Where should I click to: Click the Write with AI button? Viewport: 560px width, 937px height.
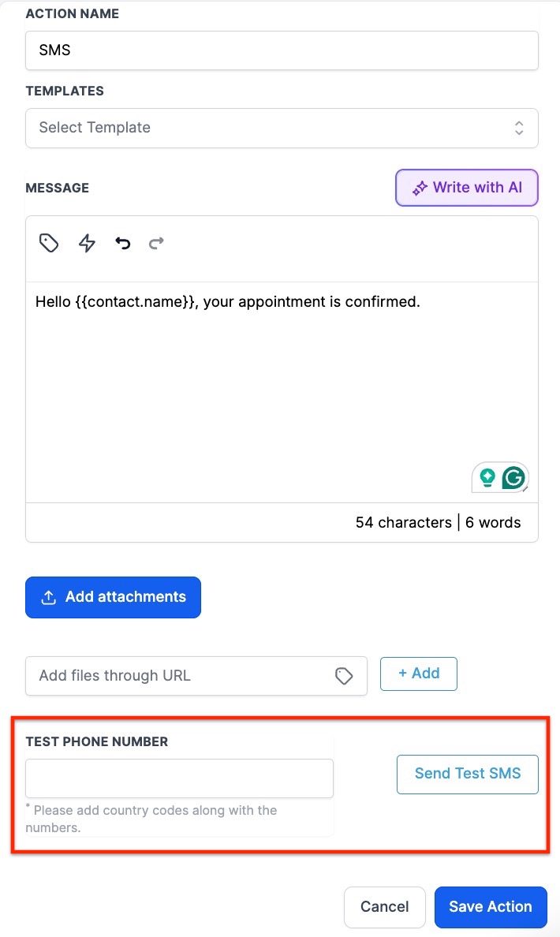pyautogui.click(x=467, y=188)
